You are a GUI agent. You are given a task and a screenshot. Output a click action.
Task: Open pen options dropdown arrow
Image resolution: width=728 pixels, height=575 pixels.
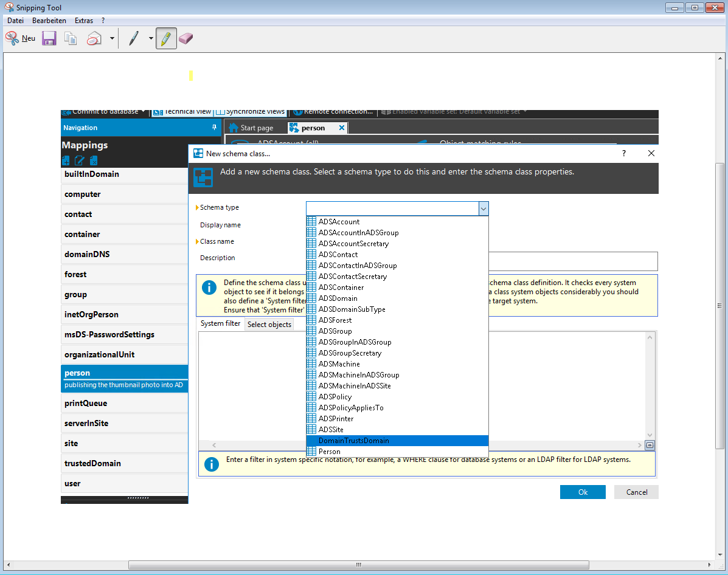pyautogui.click(x=151, y=38)
